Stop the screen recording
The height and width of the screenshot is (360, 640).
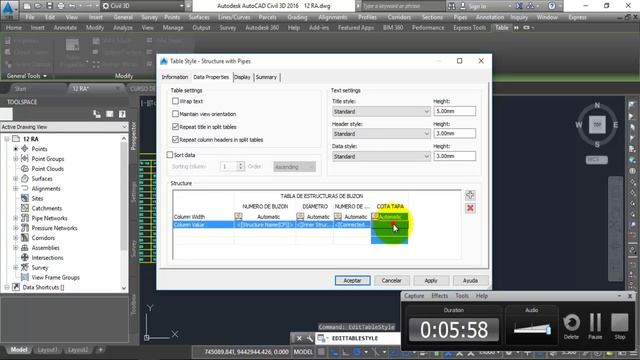tap(620, 322)
